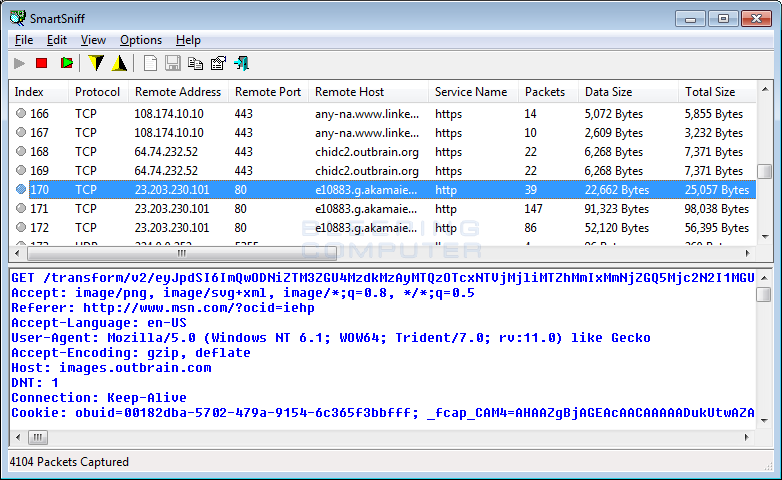Click the green restart capture icon
The width and height of the screenshot is (782, 480).
66,63
